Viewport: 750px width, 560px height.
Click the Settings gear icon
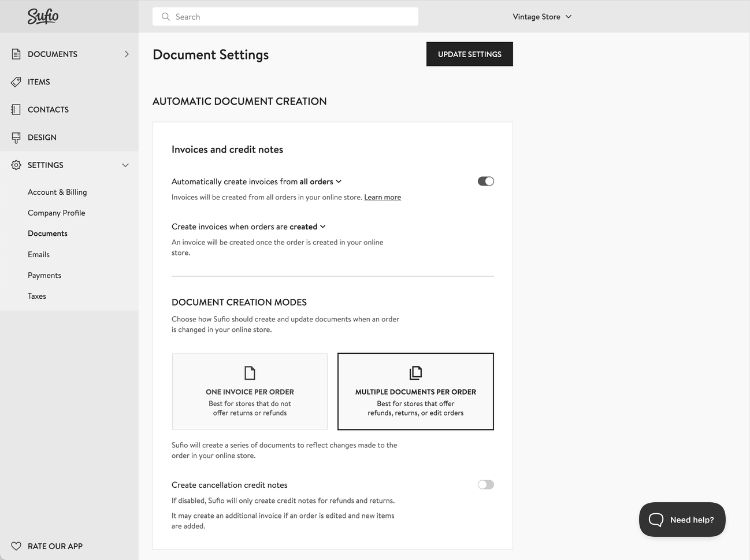(16, 165)
